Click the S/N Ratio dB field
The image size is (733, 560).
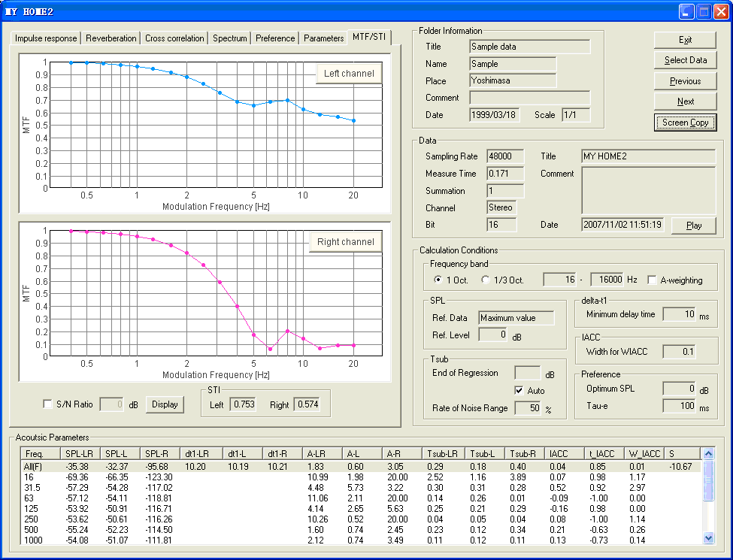[112, 404]
